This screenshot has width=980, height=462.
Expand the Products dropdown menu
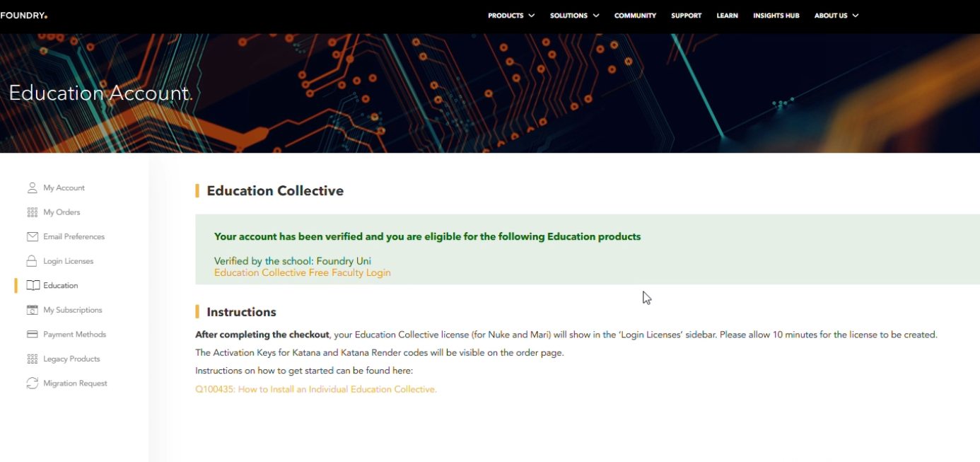(x=511, y=16)
